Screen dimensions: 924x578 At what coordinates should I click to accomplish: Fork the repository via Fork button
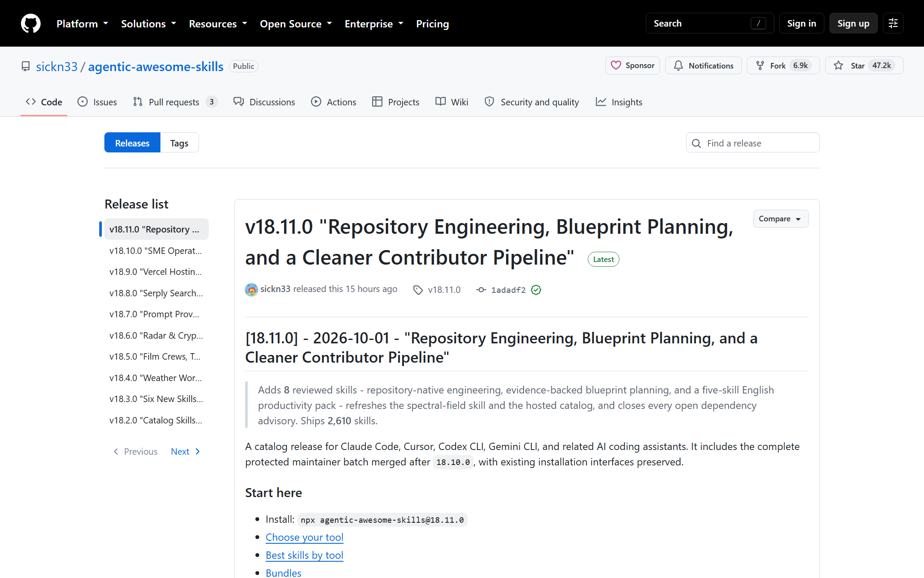click(783, 66)
